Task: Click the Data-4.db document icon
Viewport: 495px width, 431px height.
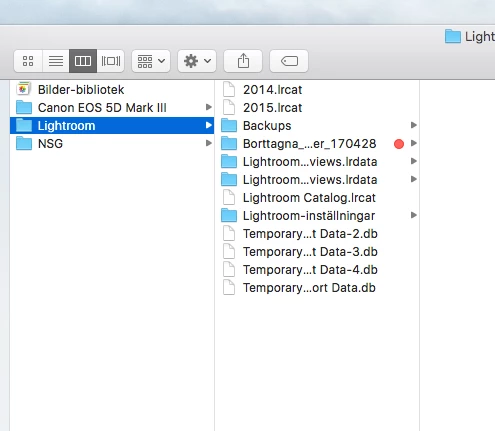Action: pyautogui.click(x=229, y=269)
